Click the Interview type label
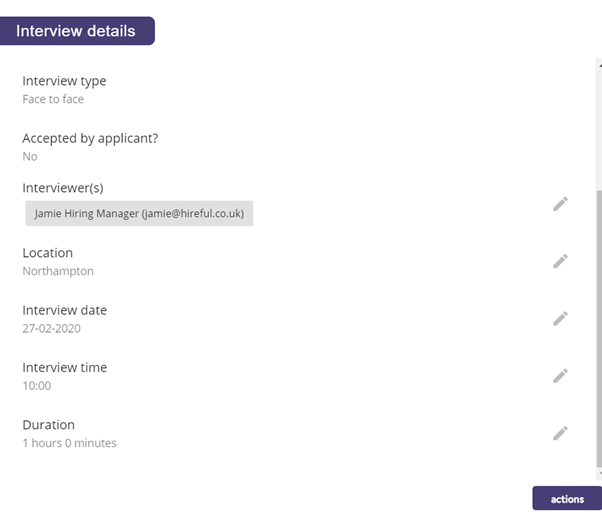 click(x=64, y=81)
